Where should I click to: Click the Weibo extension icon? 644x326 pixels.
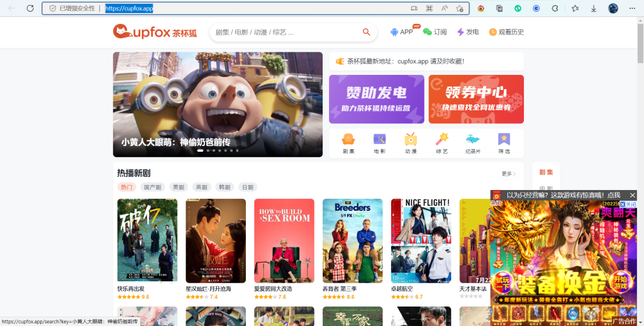coord(481,8)
